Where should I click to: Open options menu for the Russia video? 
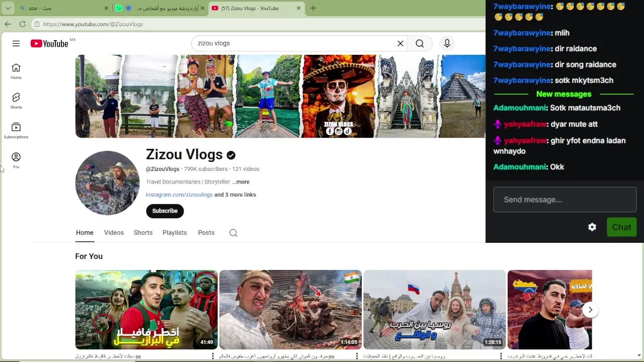[501, 356]
